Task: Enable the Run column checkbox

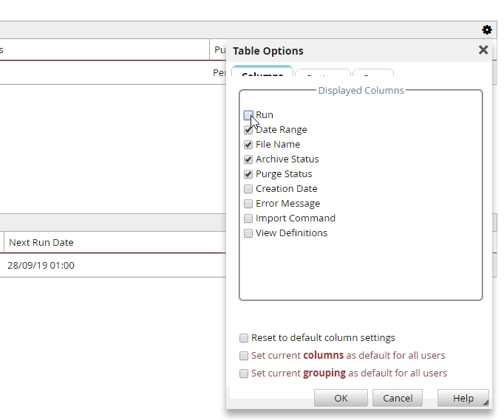Action: [x=248, y=115]
